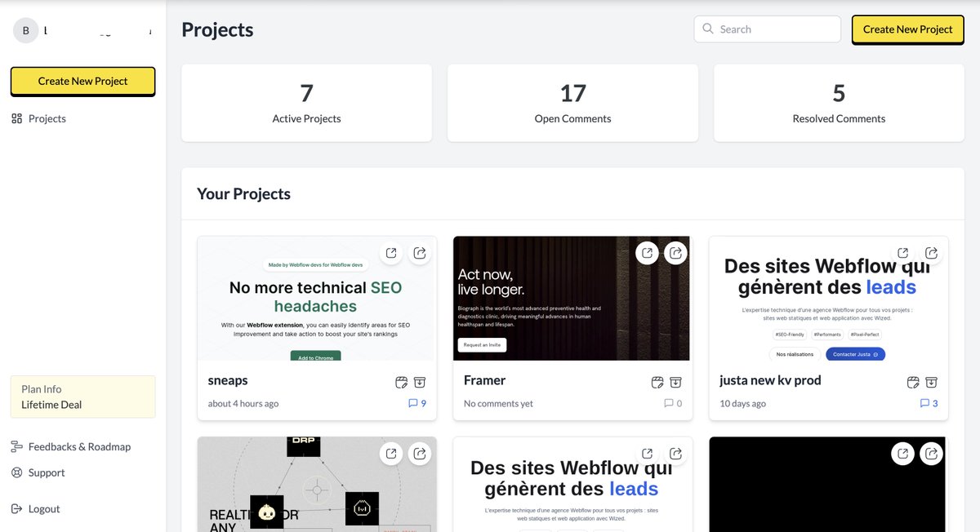Click external-link icon on the black thumbnail card
Image resolution: width=980 pixels, height=532 pixels.
902,454
